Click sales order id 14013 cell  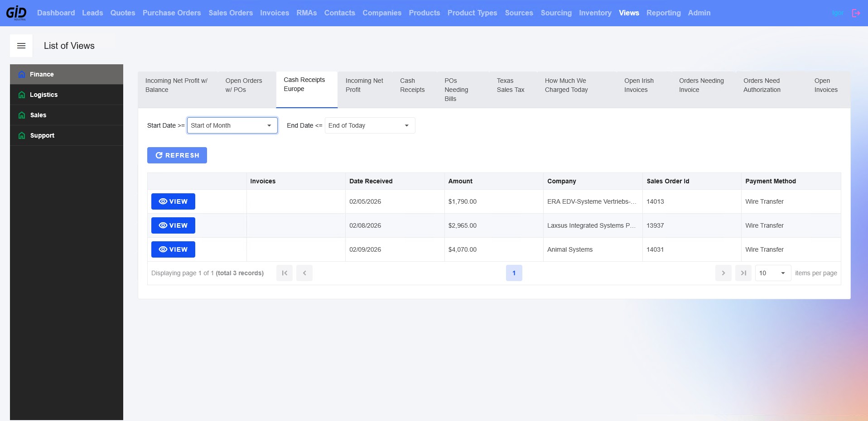[x=692, y=201]
